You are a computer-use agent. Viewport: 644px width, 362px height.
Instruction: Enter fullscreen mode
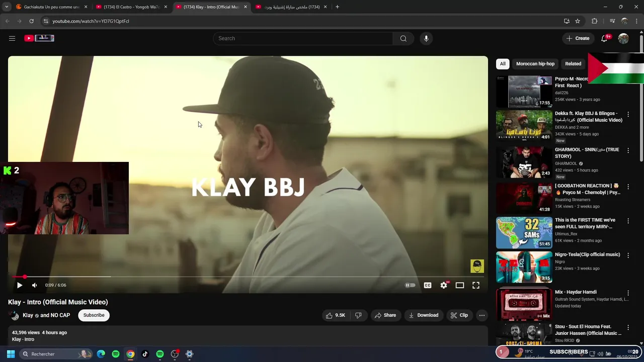(x=476, y=285)
